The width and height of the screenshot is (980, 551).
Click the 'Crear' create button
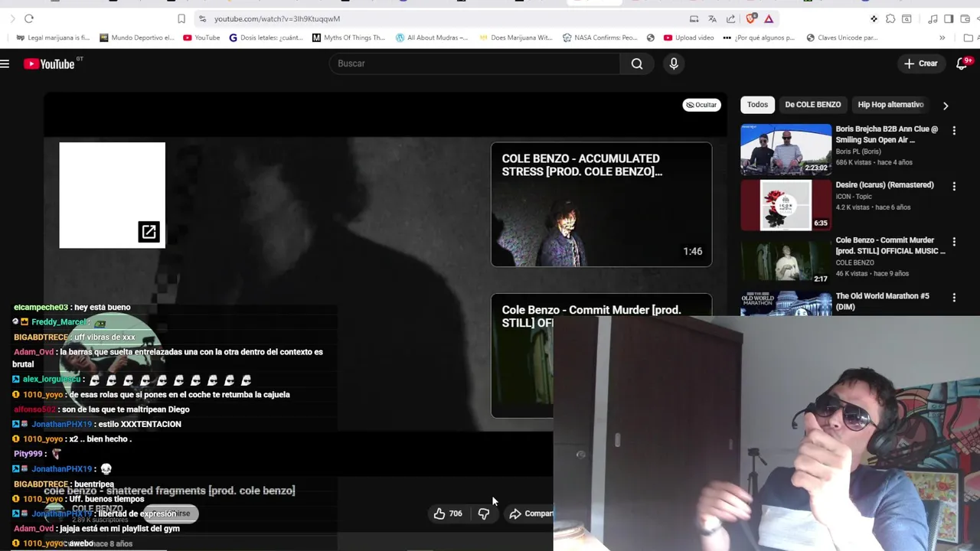click(921, 64)
